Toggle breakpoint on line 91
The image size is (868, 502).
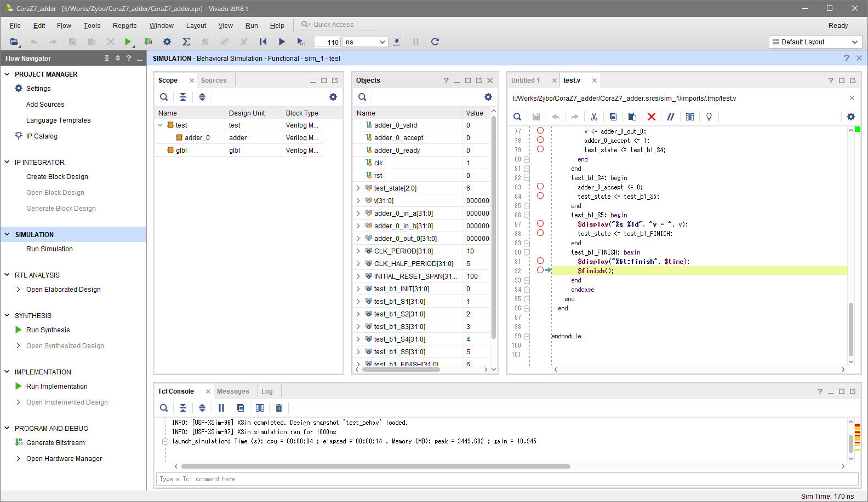tap(540, 261)
